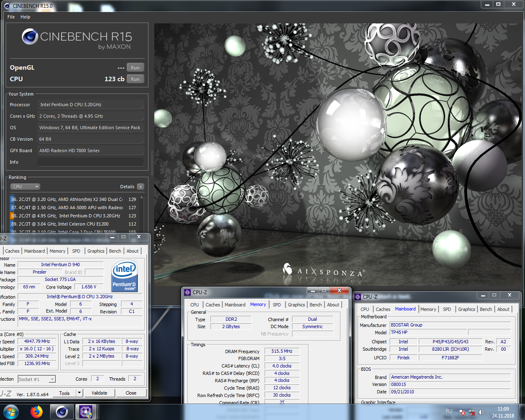This screenshot has height=420, width=525.
Task: Click the right CPU-Z title bar icon
Action: click(x=358, y=297)
